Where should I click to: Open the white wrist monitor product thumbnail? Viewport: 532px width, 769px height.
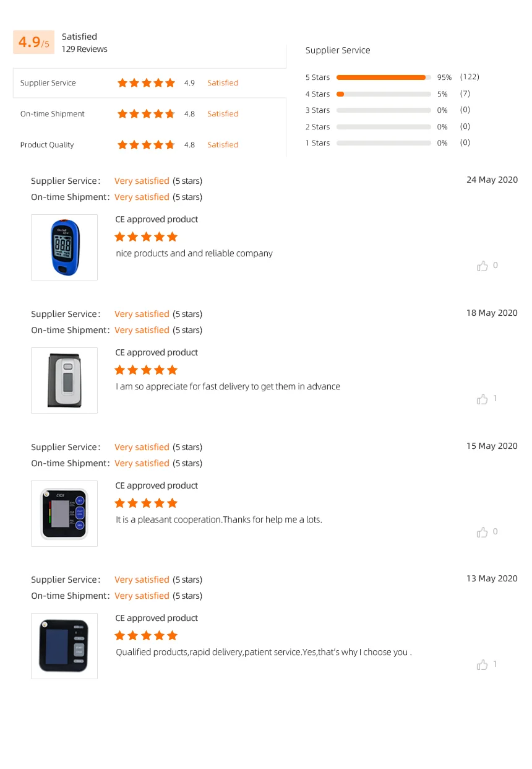point(64,380)
